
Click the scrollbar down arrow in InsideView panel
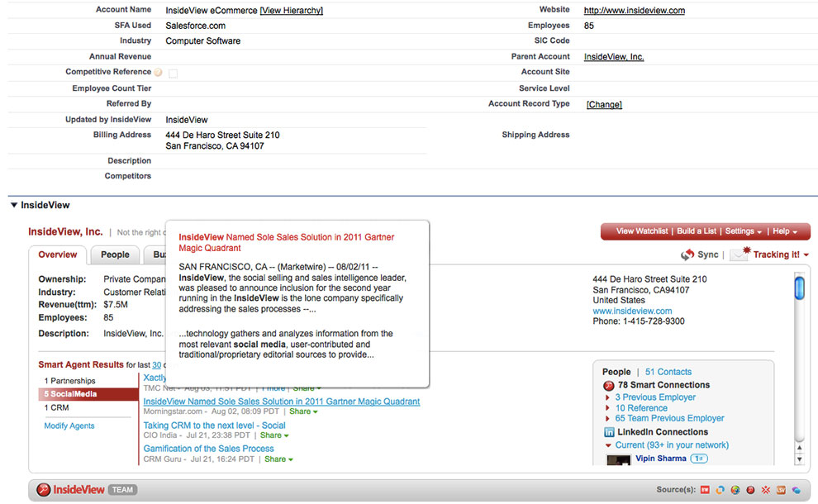tap(799, 459)
